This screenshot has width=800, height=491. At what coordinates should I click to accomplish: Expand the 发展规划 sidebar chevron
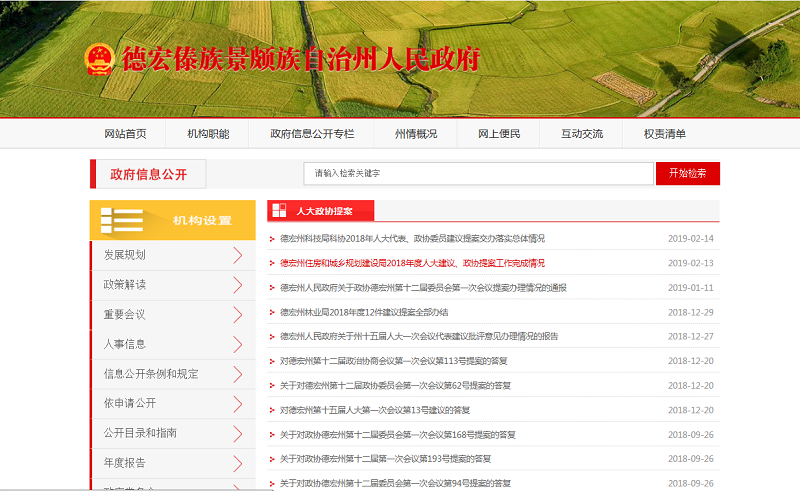pyautogui.click(x=237, y=255)
